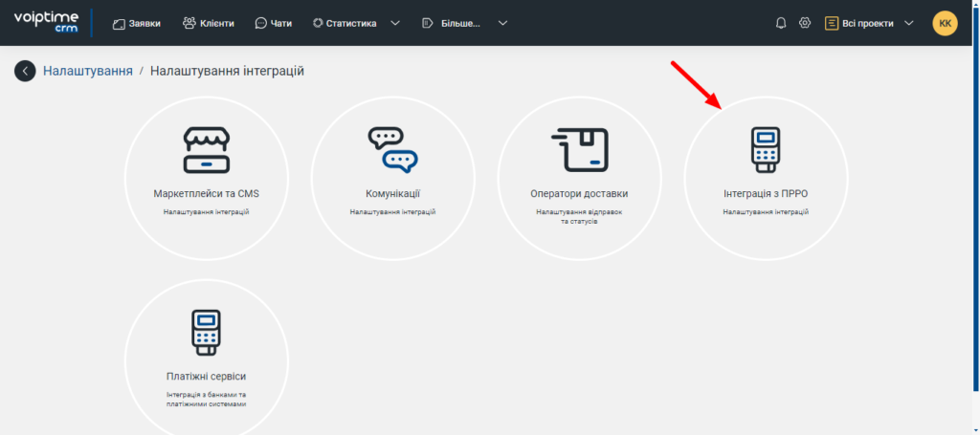Click Налаштування відправок та статусів text

579,217
